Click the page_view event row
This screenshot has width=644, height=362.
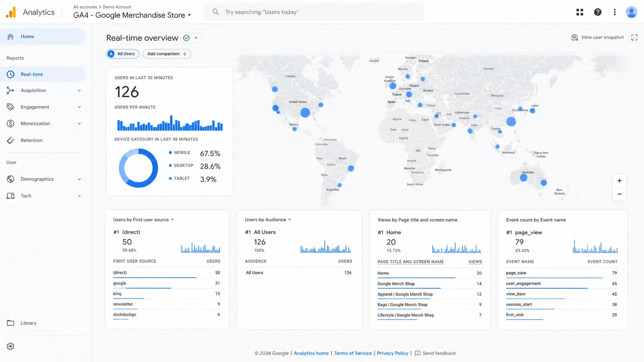(562, 273)
